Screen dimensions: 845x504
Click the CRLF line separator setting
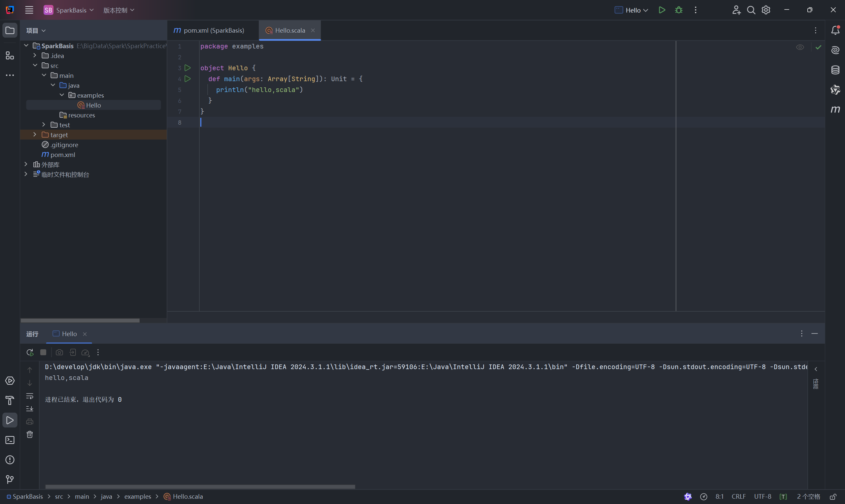[x=738, y=497]
